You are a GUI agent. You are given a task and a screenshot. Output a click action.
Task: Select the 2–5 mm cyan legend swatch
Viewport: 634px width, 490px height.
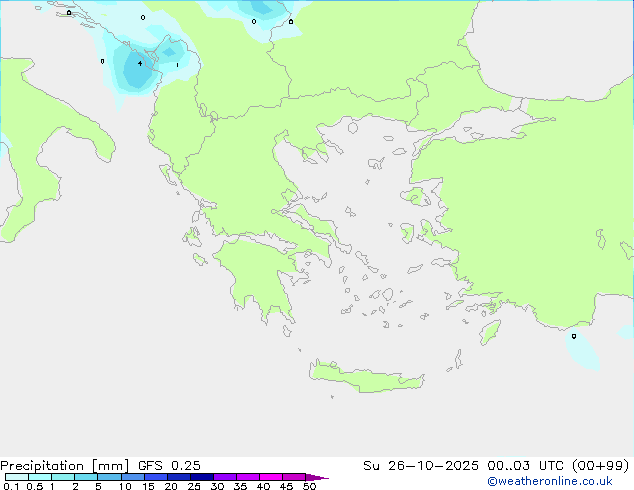tap(86, 477)
